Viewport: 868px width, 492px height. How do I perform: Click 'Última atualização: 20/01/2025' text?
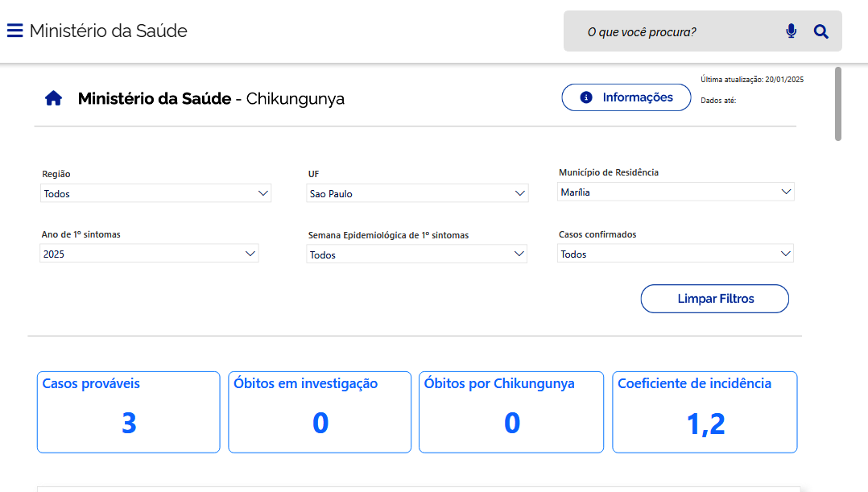click(x=752, y=80)
